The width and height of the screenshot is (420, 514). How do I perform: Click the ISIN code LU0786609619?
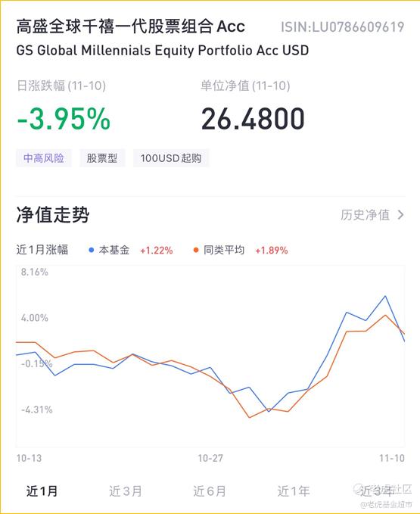click(342, 27)
